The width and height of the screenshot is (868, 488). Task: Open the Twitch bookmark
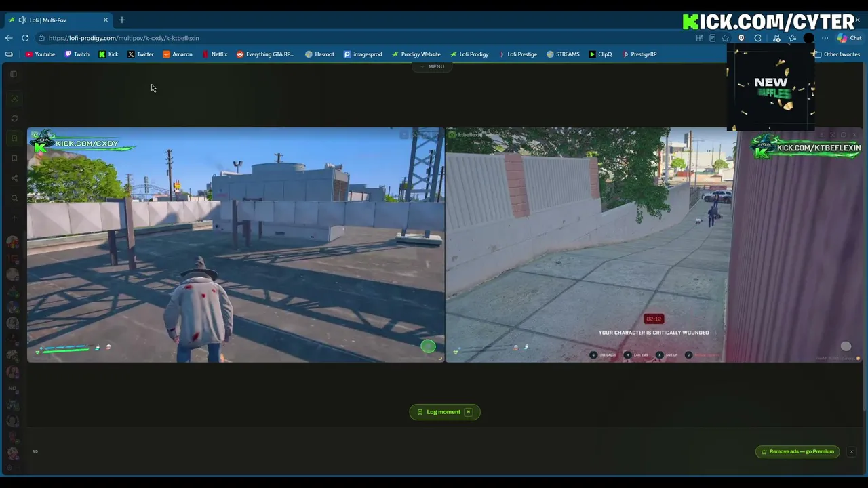pyautogui.click(x=77, y=54)
